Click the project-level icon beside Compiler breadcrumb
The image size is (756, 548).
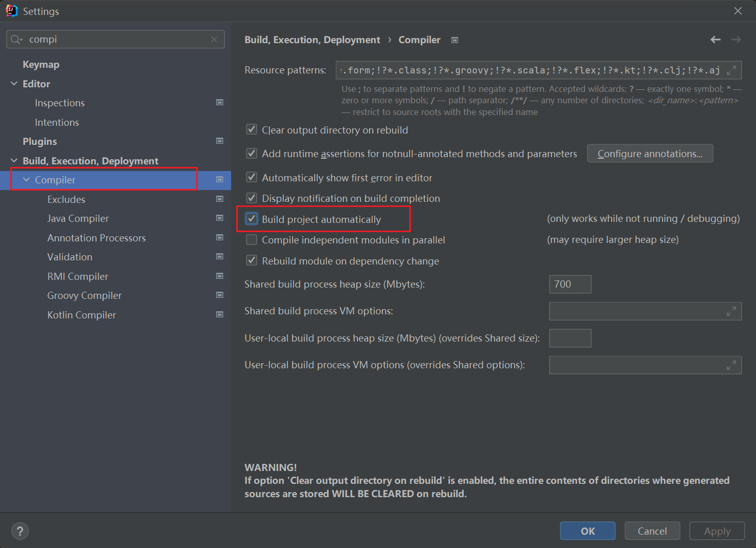[x=455, y=40]
